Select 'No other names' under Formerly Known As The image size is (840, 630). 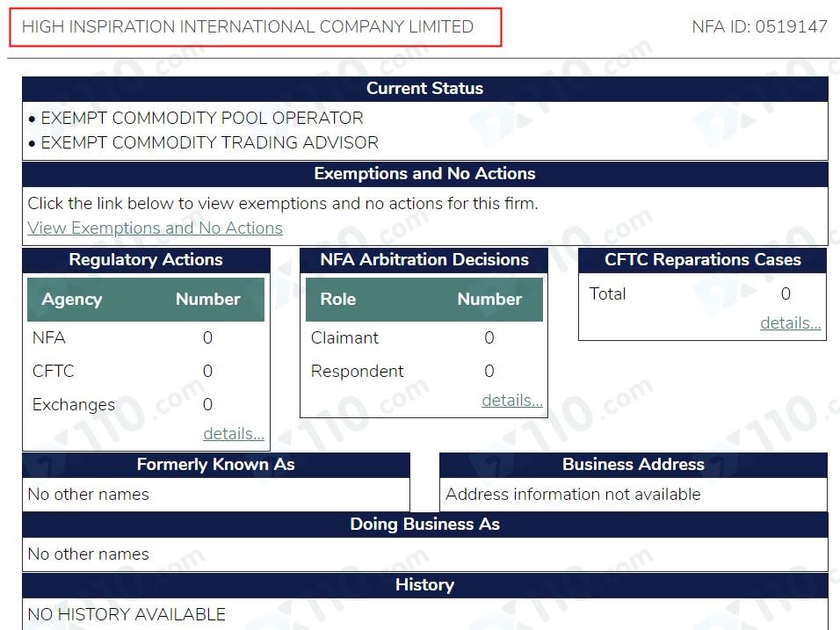pyautogui.click(x=89, y=495)
